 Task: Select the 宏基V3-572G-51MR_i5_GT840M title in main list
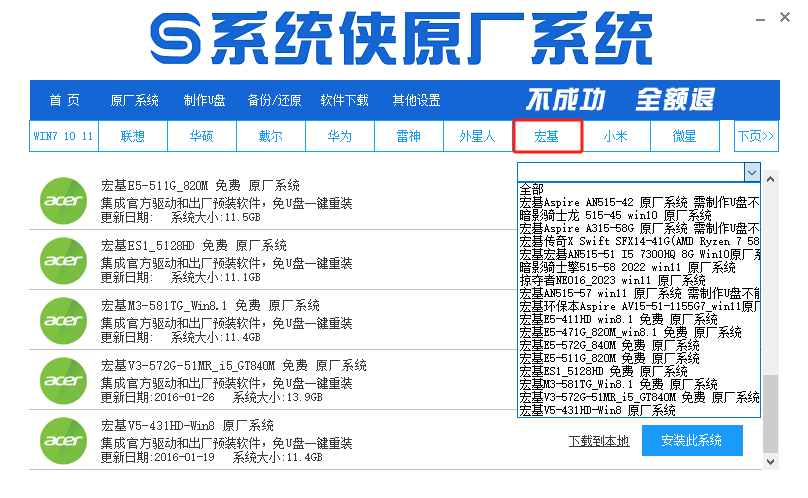233,366
